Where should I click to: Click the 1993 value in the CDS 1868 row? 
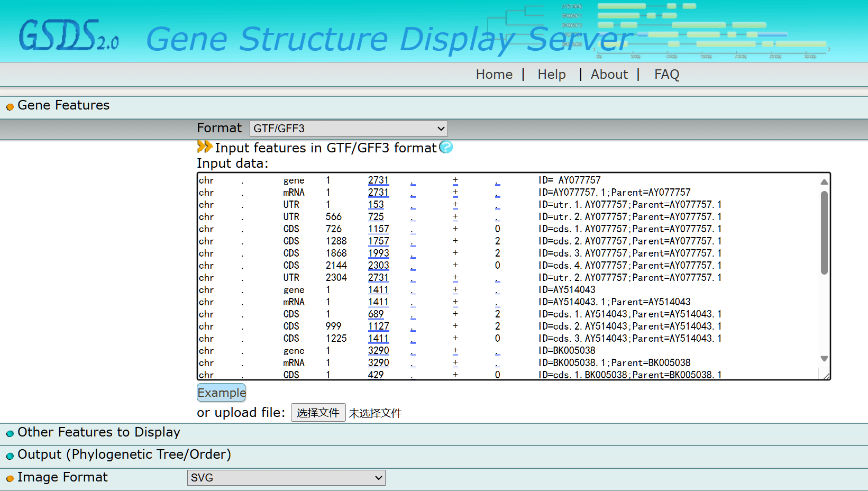point(378,253)
